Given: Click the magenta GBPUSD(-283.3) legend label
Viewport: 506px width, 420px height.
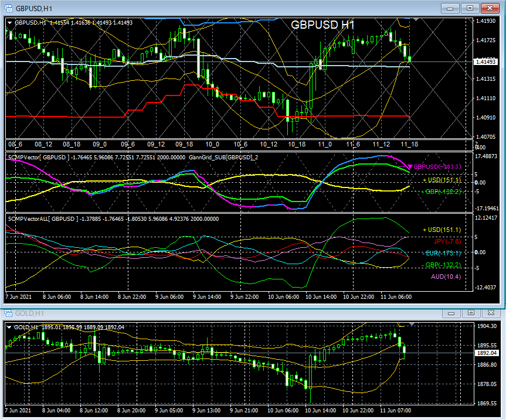Looking at the screenshot, I should pos(437,166).
